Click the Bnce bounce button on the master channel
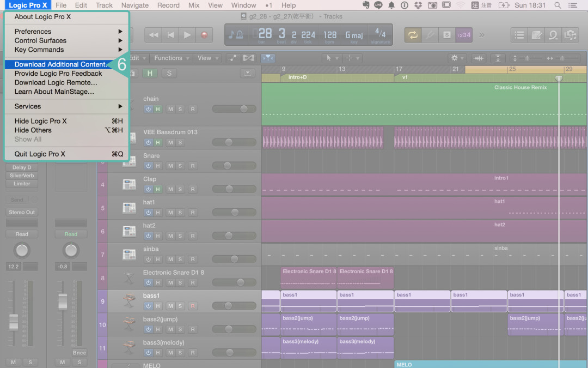 tap(79, 353)
